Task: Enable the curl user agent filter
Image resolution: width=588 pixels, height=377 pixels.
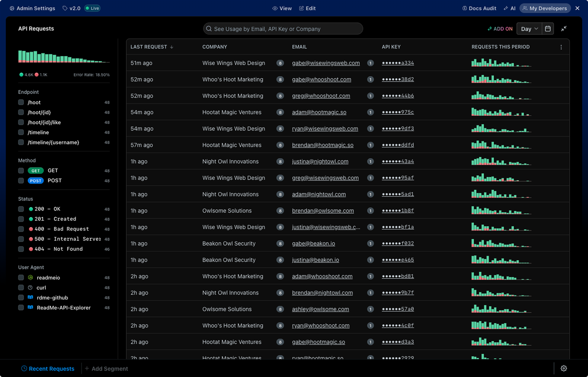Action: pos(21,287)
